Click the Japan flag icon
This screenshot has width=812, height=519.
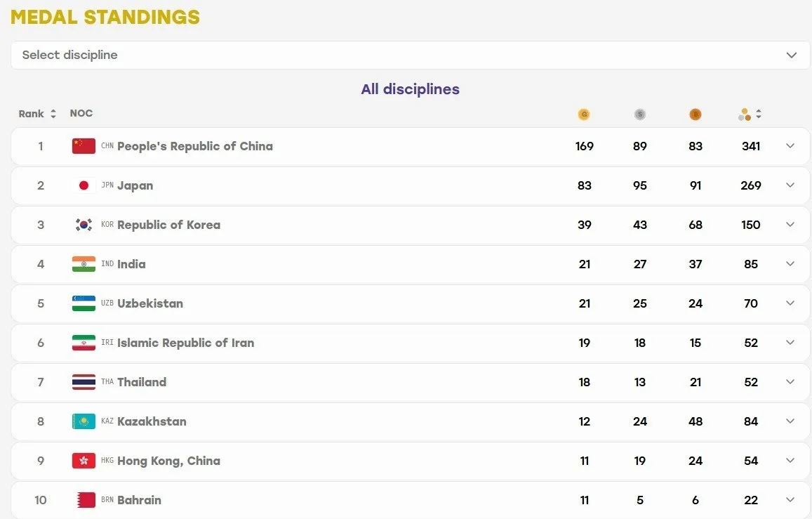point(84,185)
